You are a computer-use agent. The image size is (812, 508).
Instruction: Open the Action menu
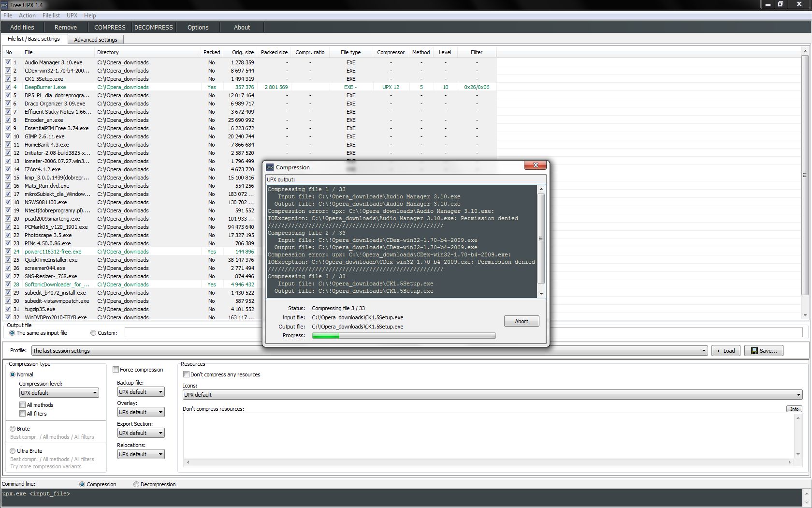click(x=27, y=15)
